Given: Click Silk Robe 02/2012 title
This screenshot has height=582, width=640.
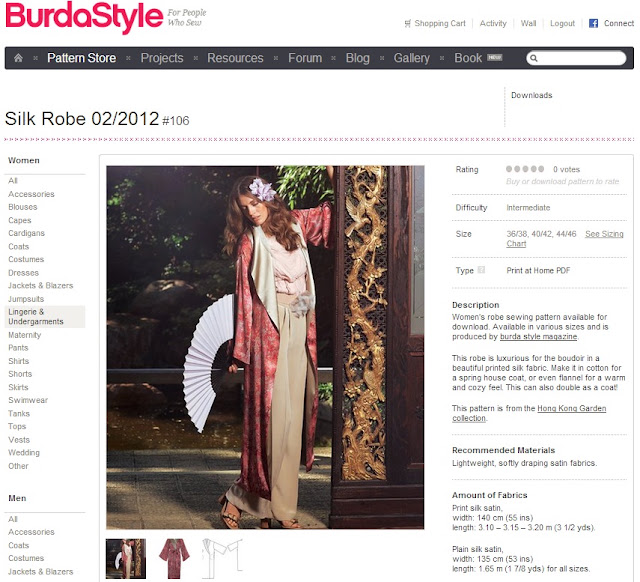Looking at the screenshot, I should tap(82, 119).
